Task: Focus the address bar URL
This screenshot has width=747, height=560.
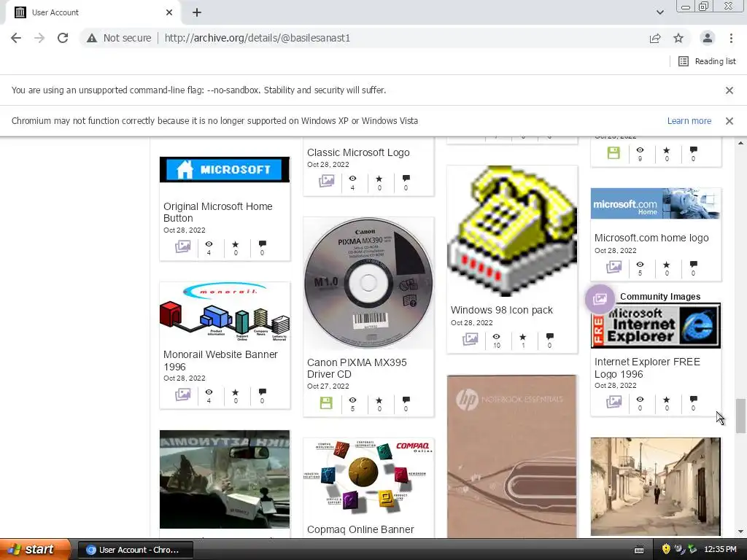Action: point(258,38)
